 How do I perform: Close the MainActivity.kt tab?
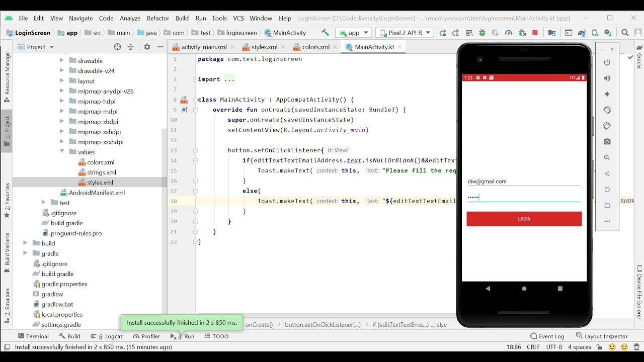[x=400, y=47]
